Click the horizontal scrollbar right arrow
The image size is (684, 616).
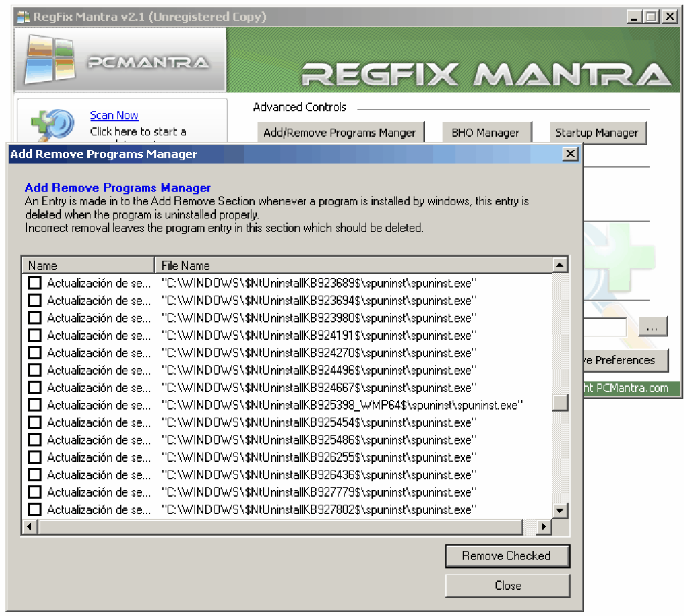[x=545, y=527]
